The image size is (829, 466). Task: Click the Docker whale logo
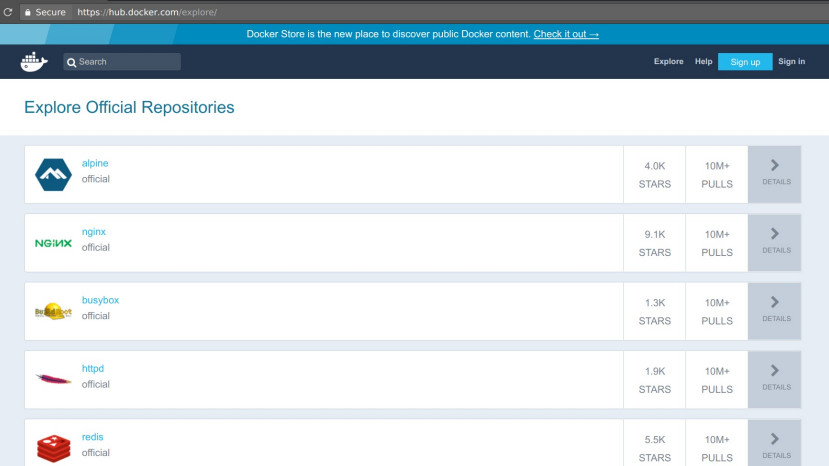click(x=34, y=62)
